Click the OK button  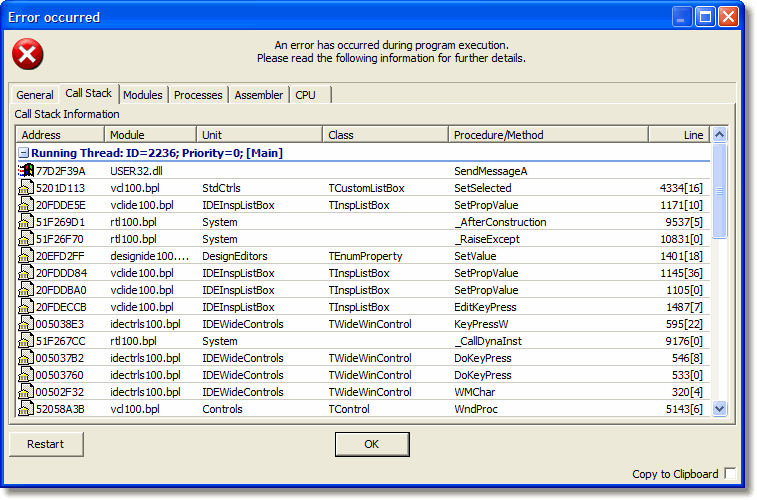tap(372, 444)
